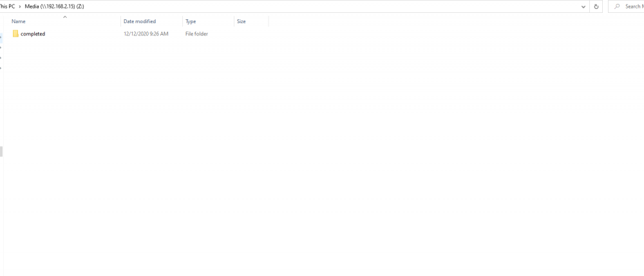
Task: Select the completed folder icon
Action: pos(15,33)
